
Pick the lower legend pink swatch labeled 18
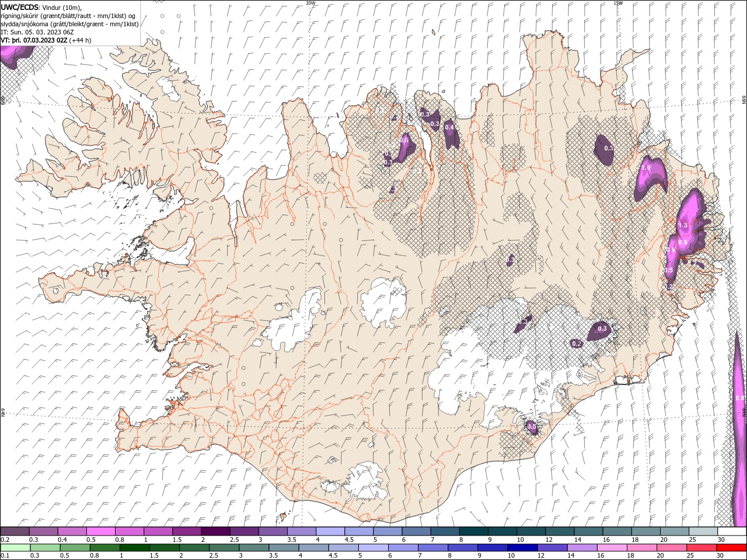[x=642, y=548]
